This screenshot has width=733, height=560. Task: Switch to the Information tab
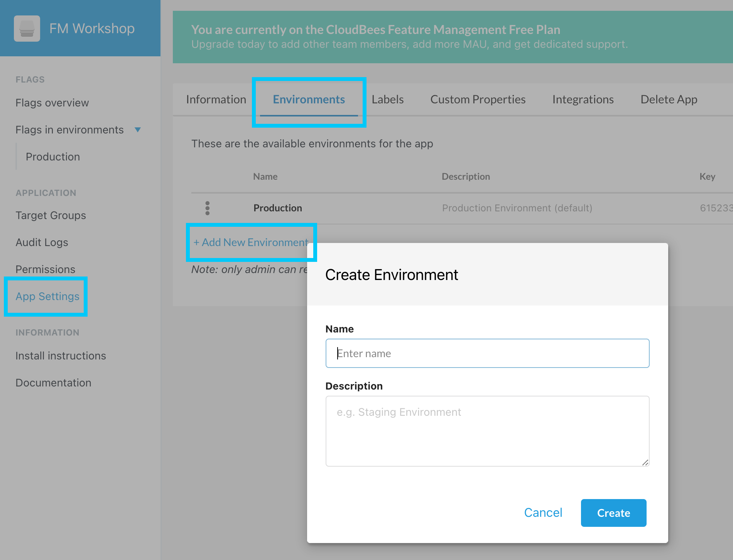pos(216,100)
